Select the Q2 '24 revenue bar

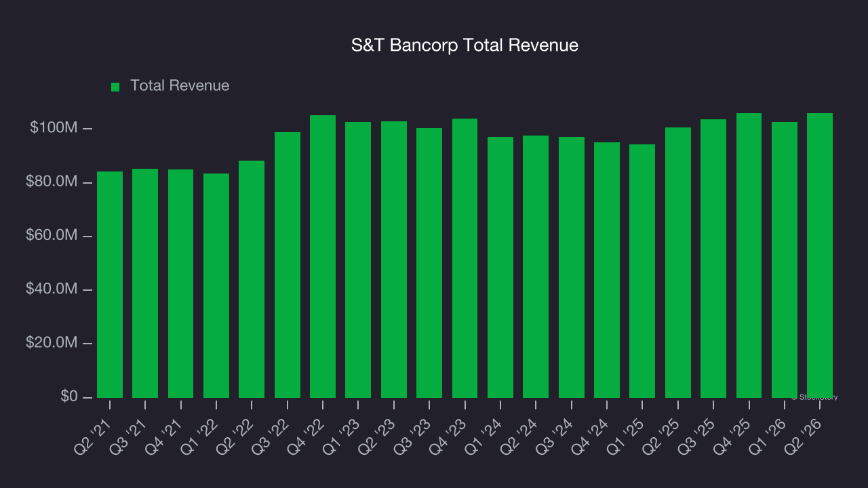click(536, 266)
